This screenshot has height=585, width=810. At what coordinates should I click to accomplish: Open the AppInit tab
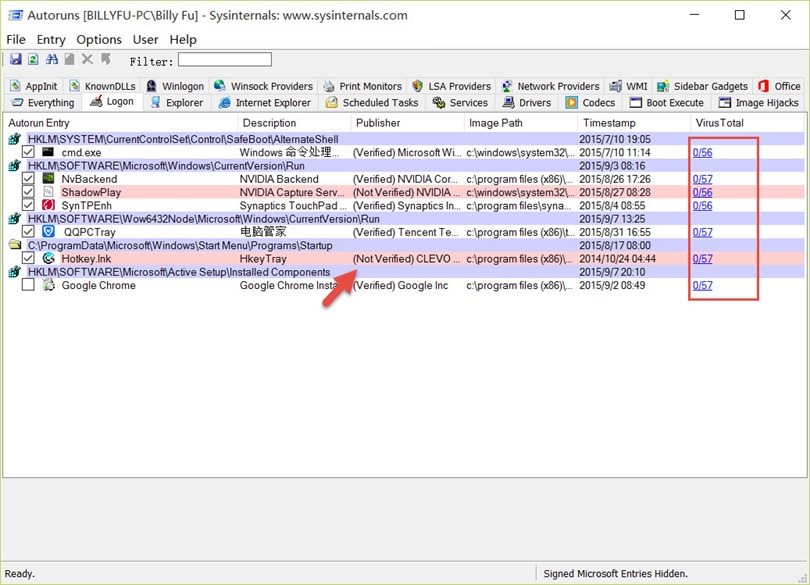(x=34, y=86)
